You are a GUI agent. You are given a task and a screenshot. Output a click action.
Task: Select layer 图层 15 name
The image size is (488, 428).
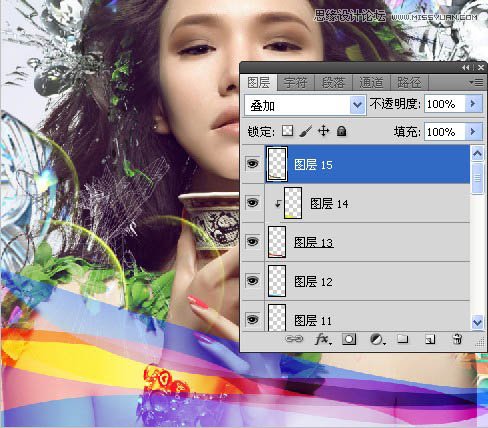click(x=313, y=165)
